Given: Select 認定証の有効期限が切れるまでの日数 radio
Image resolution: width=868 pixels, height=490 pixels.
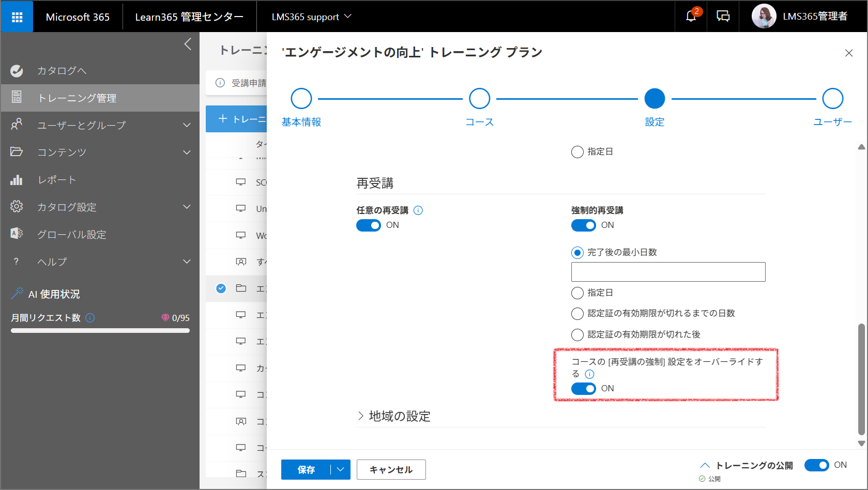Looking at the screenshot, I should [577, 314].
